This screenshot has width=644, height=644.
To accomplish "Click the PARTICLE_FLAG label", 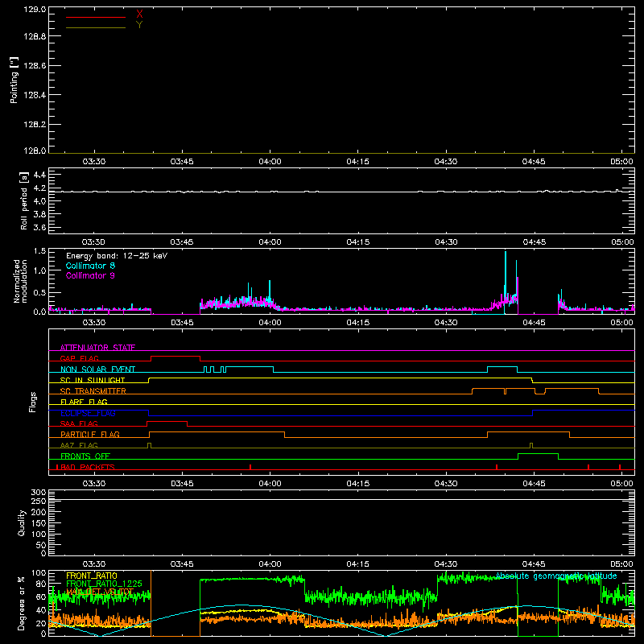I will [90, 434].
